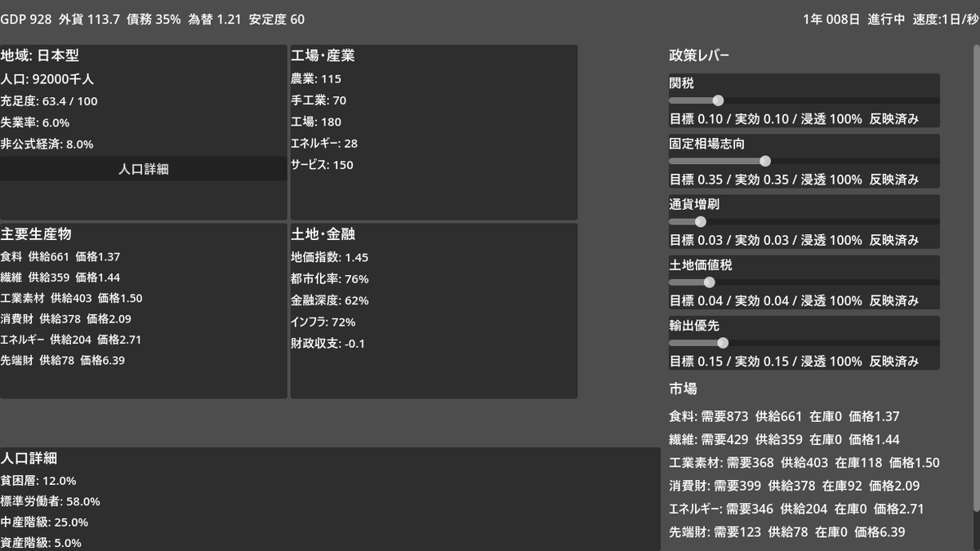Select the 貧困層: 12.0% row

point(38,481)
